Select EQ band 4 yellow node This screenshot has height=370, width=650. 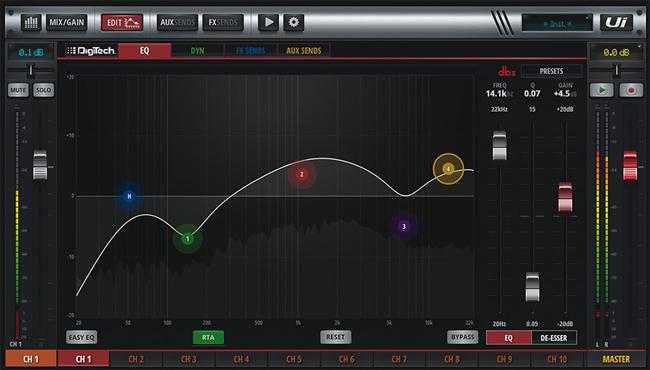[448, 169]
